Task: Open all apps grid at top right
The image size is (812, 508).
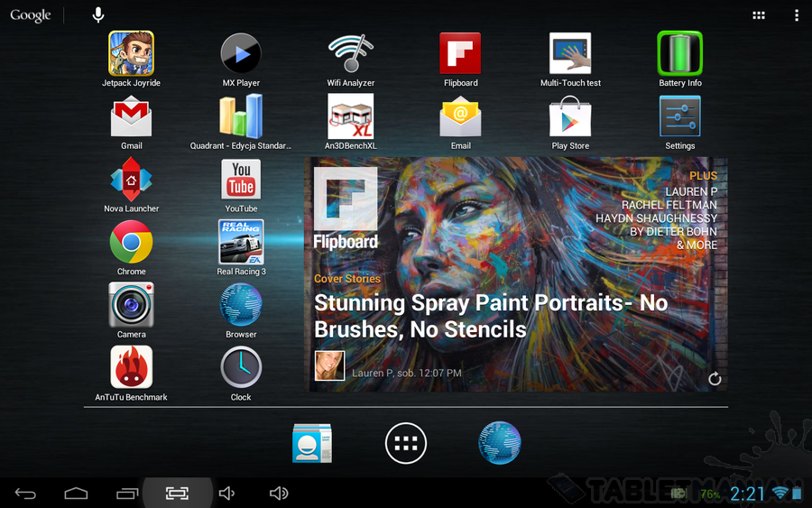Action: point(759,15)
